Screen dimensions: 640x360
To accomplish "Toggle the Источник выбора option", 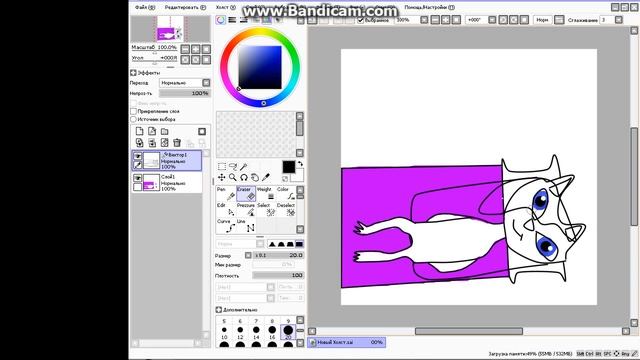I will coord(133,119).
